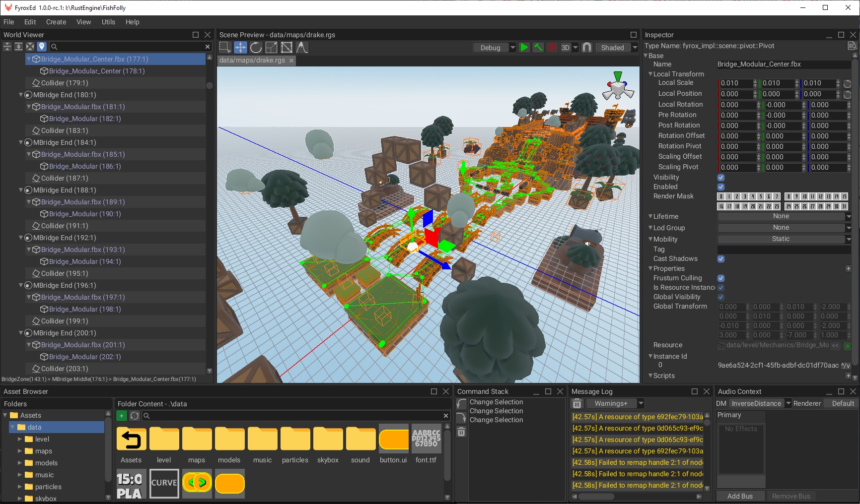Open the Help menu
860x504 pixels.
pos(132,22)
